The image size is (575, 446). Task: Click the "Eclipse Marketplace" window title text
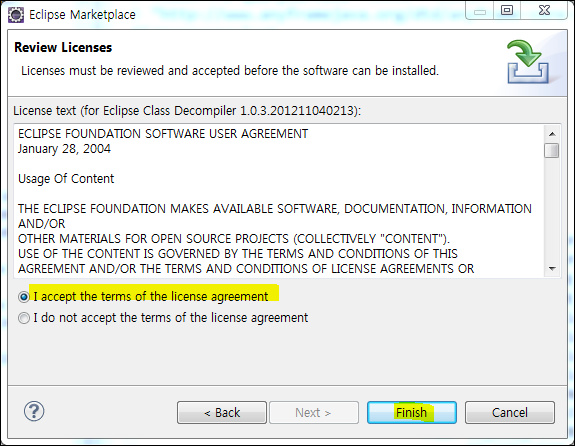tap(83, 15)
